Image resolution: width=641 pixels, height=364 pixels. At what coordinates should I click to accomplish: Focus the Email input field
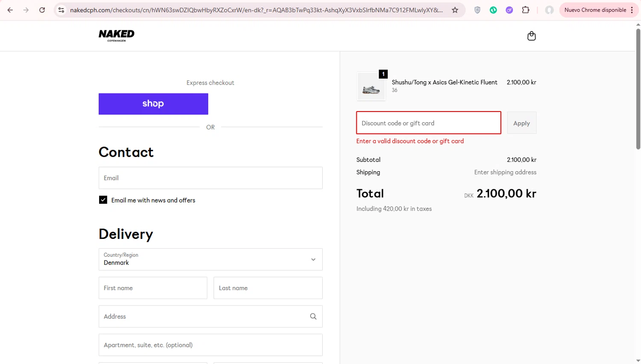point(211,178)
